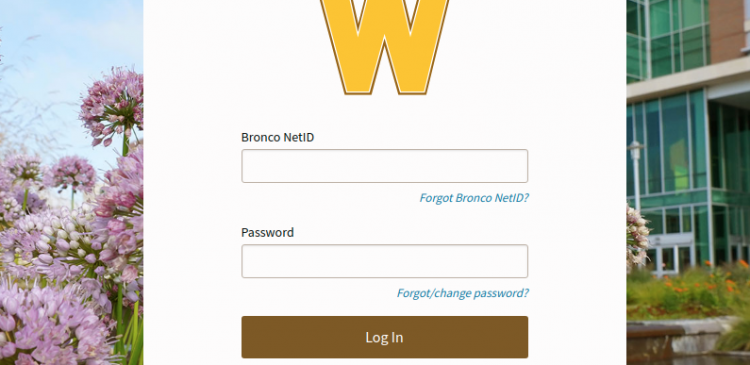Open the Forgot Bronco NetID? link
750x365 pixels.
(474, 198)
